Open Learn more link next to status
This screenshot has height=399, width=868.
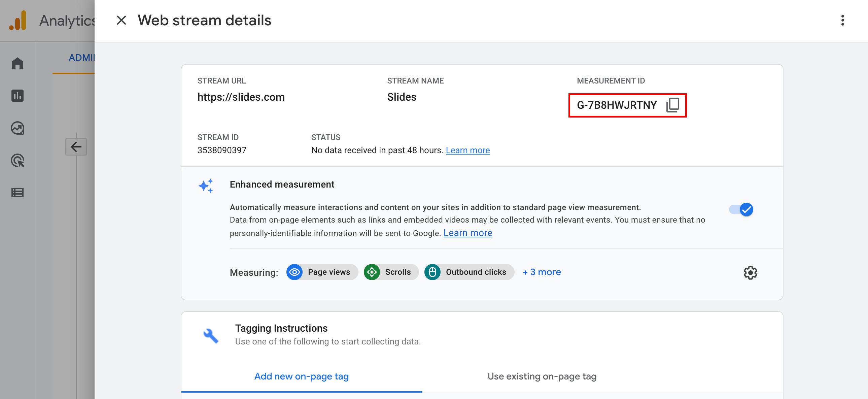pyautogui.click(x=468, y=150)
